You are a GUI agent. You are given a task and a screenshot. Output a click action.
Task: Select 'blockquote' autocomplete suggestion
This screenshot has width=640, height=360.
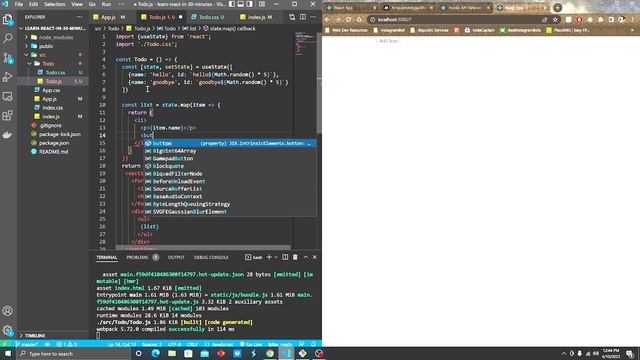(x=230, y=166)
